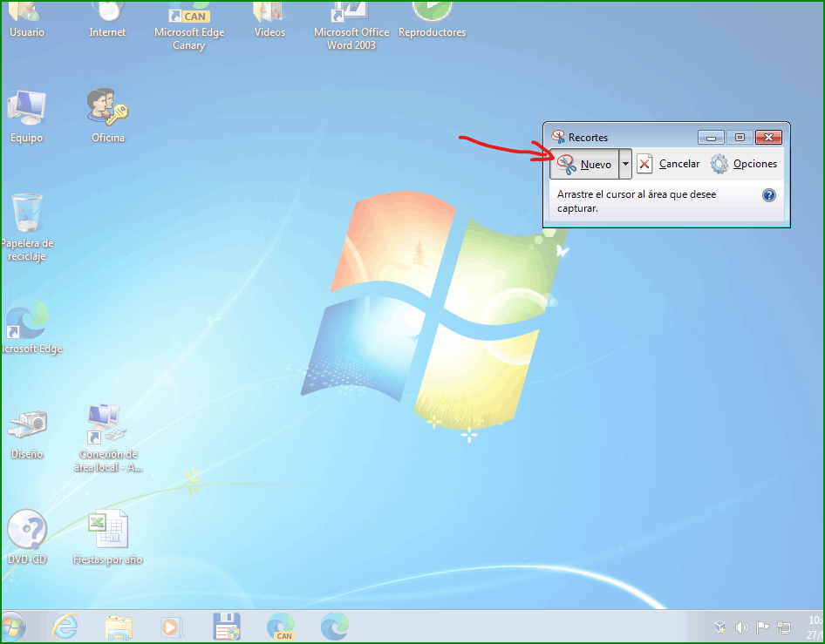Minimize the Recortes window
The height and width of the screenshot is (644, 825).
click(711, 138)
